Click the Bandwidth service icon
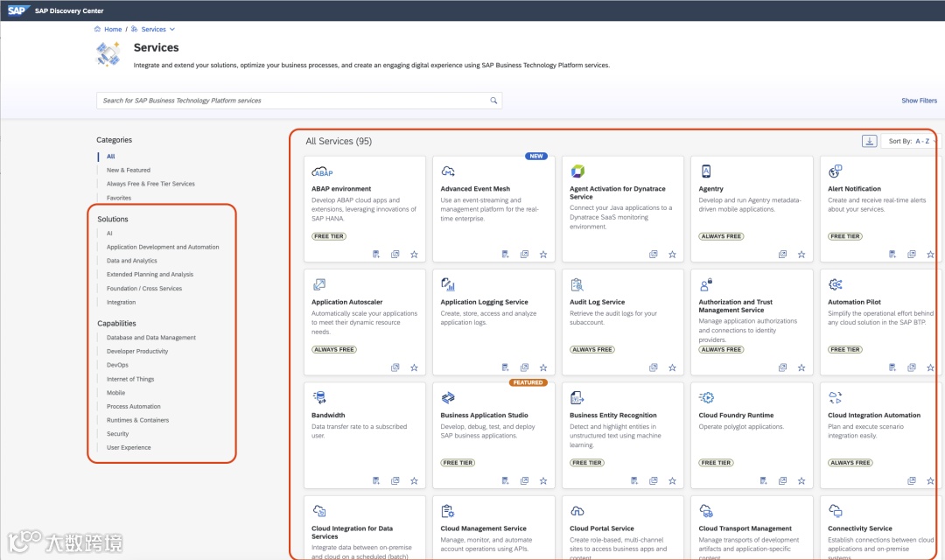The width and height of the screenshot is (945, 560). (x=318, y=397)
